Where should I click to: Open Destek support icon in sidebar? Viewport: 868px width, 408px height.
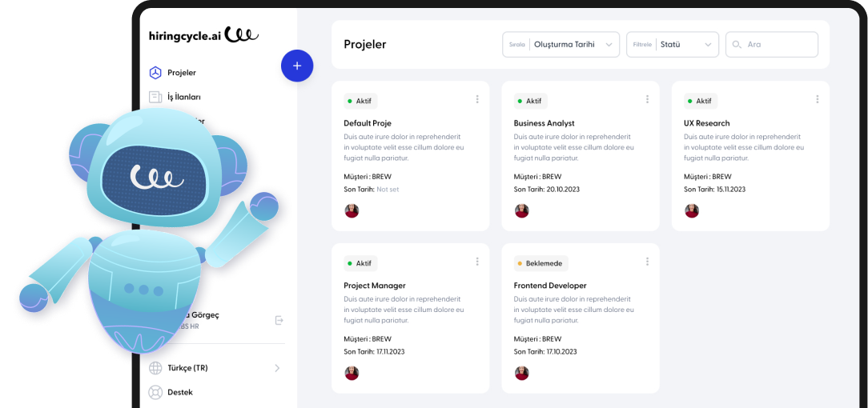[155, 392]
